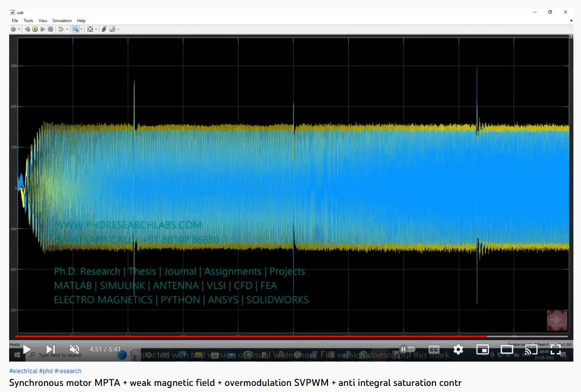Seek on the red video progress bar
This screenshot has height=392, width=581.
[253, 336]
